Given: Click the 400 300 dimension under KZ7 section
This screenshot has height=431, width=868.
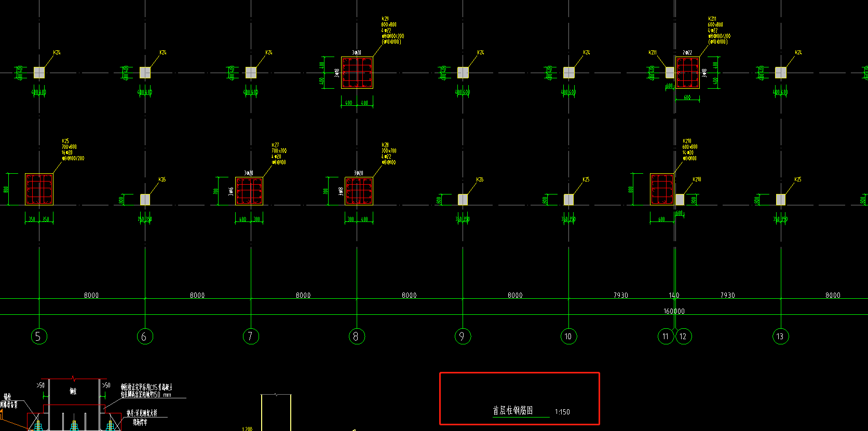Looking at the screenshot, I should pyautogui.click(x=249, y=219).
